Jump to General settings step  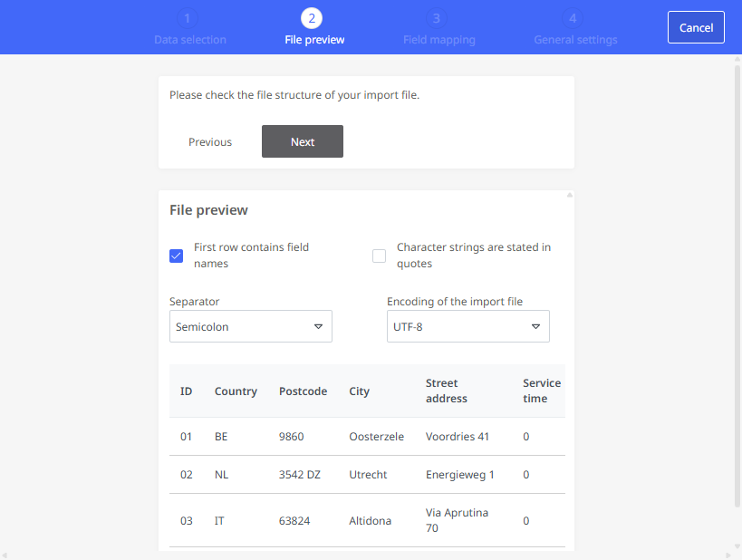click(x=575, y=40)
